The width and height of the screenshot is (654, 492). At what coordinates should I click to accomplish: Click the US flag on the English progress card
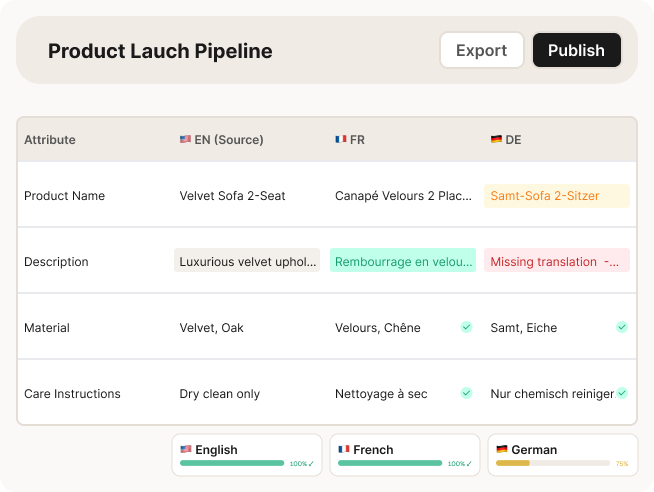(186, 450)
